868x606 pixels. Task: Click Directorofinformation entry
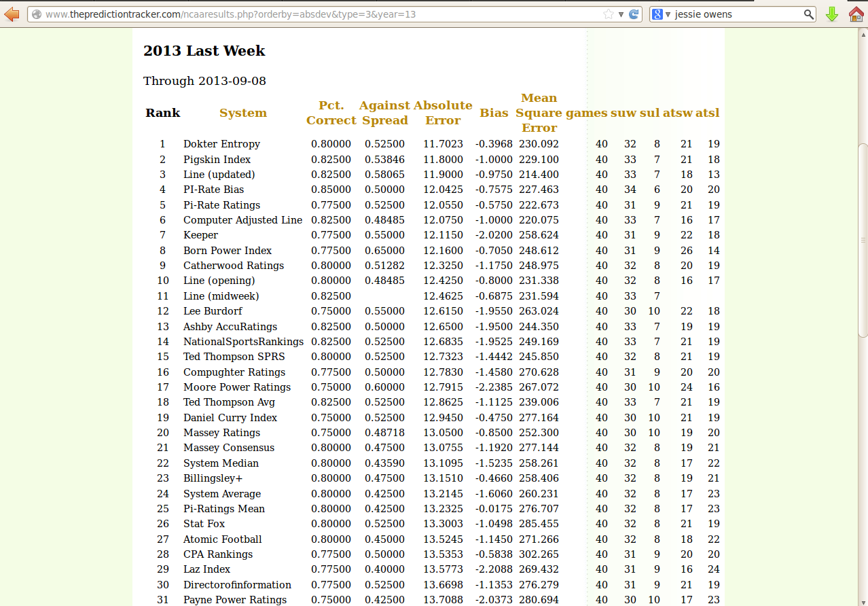point(237,585)
